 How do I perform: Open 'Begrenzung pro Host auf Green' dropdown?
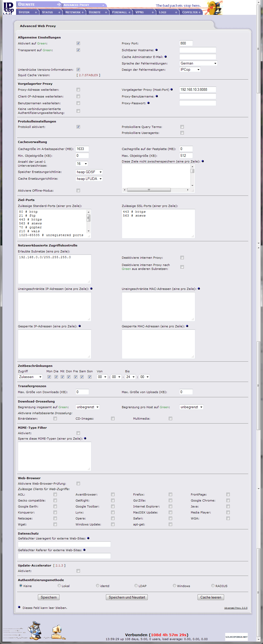191,407
